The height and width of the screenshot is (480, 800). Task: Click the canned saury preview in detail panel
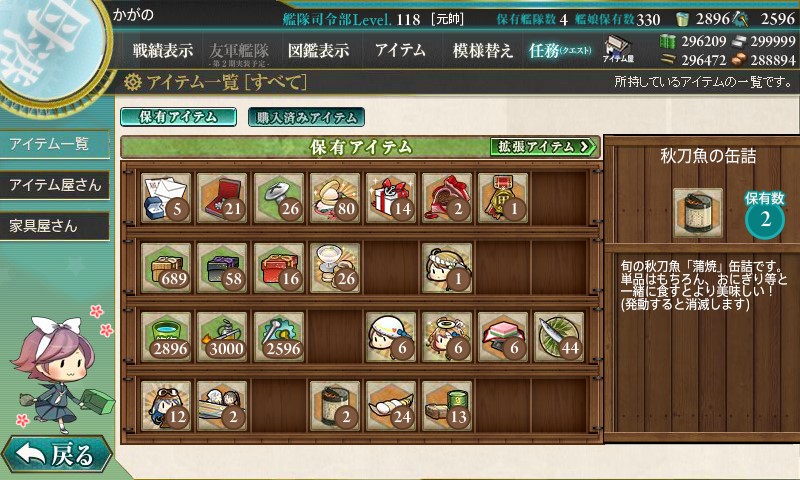point(698,213)
